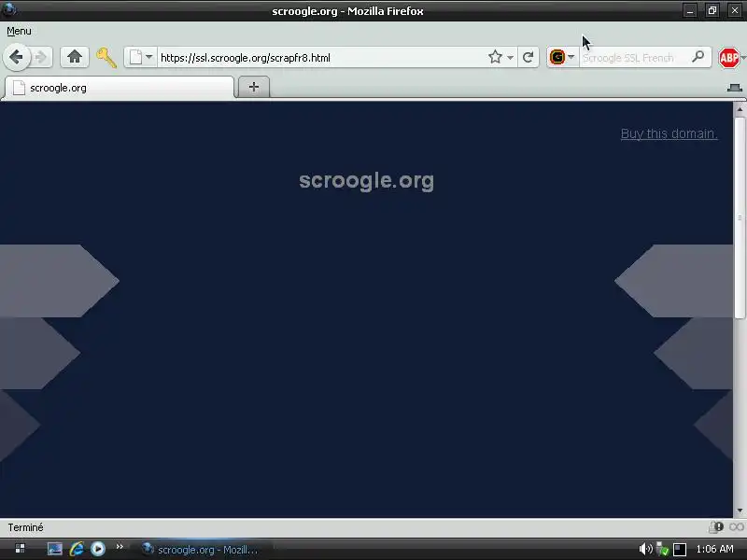The height and width of the screenshot is (560, 747).
Task: Click the network tray icon
Action: [662, 549]
